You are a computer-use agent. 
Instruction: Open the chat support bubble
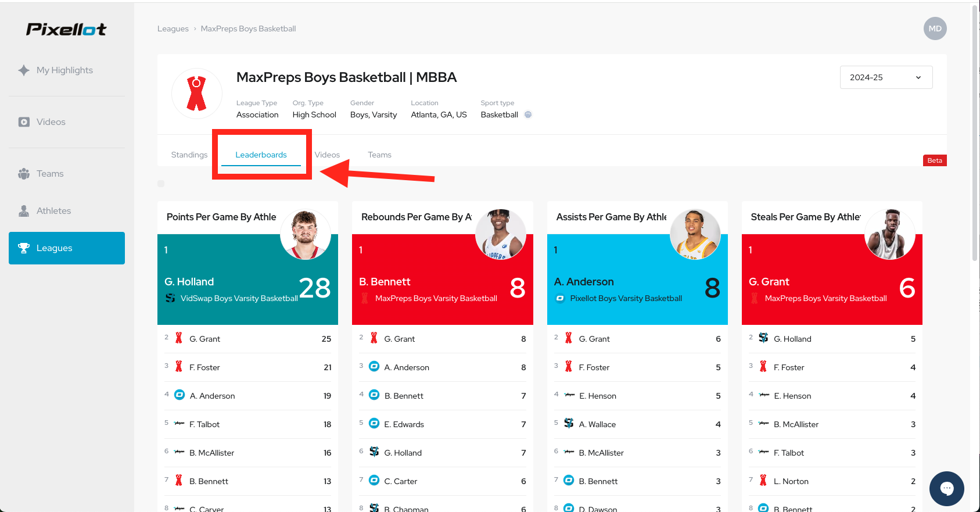tap(946, 488)
